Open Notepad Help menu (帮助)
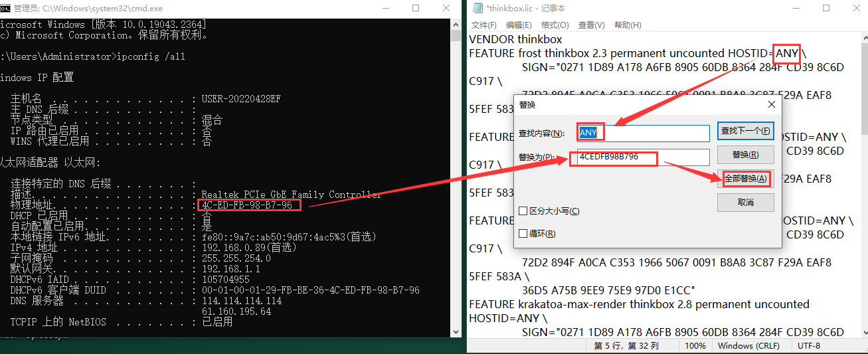This screenshot has height=354, width=868. pyautogui.click(x=628, y=25)
